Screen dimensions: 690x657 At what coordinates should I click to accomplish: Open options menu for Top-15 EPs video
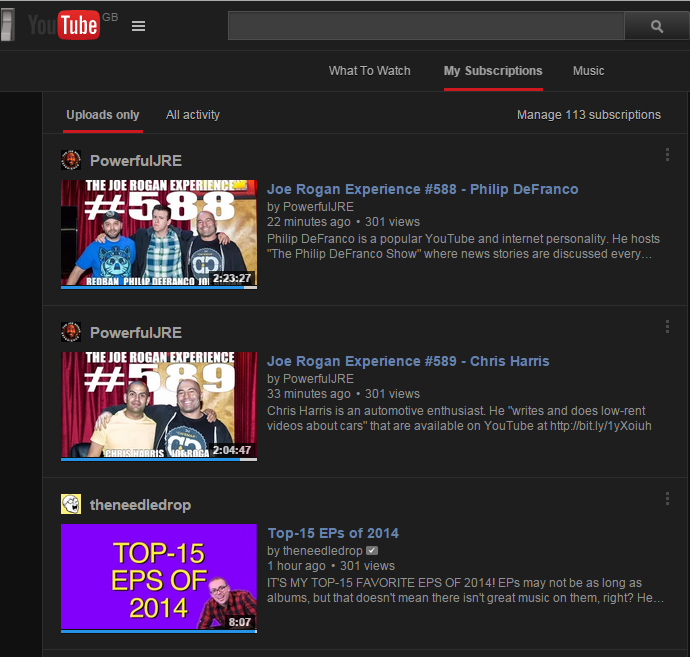tap(667, 499)
